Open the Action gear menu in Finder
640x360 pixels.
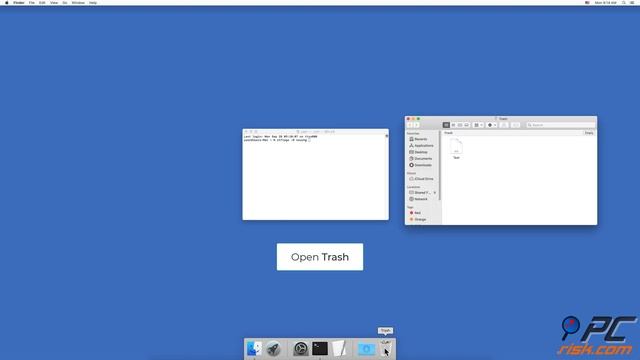(492, 125)
